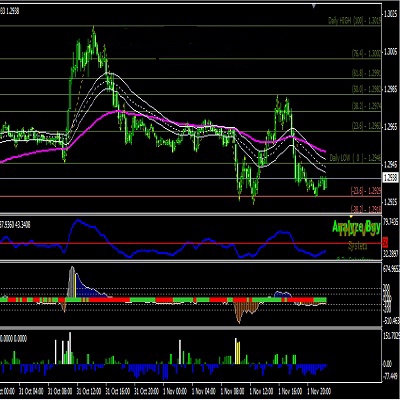The width and height of the screenshot is (400, 400).
Task: Click the chart shift triangle marker
Action: pos(314,6)
